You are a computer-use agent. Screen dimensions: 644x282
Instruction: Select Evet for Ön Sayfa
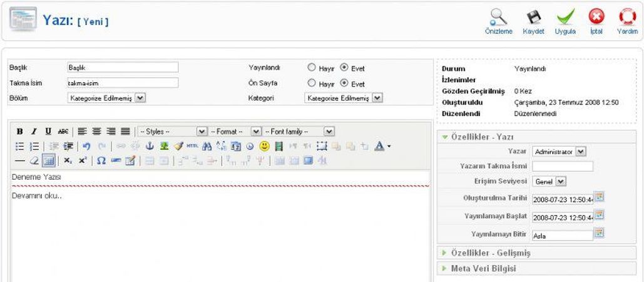[x=344, y=83]
